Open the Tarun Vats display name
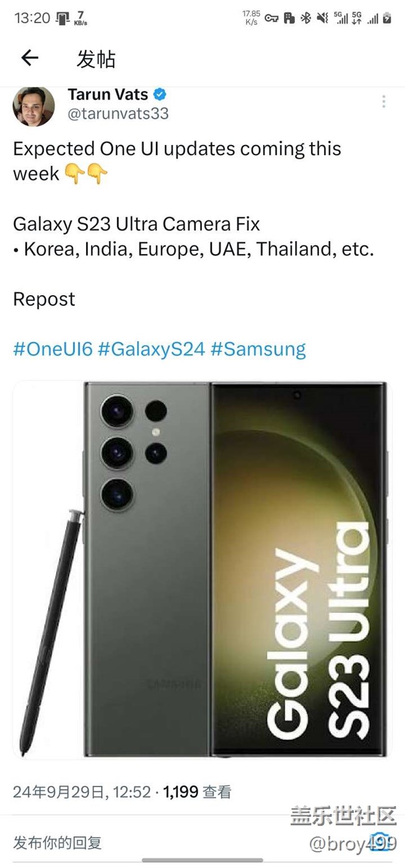 click(x=108, y=95)
